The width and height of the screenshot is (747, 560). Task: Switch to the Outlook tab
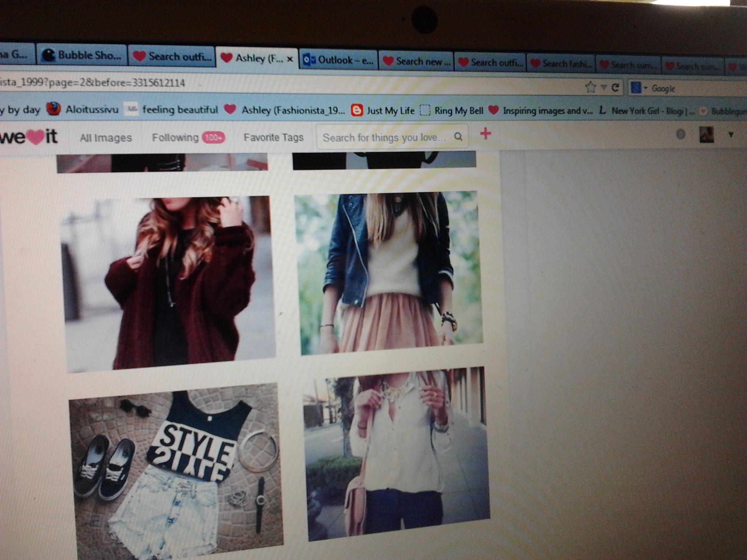339,60
